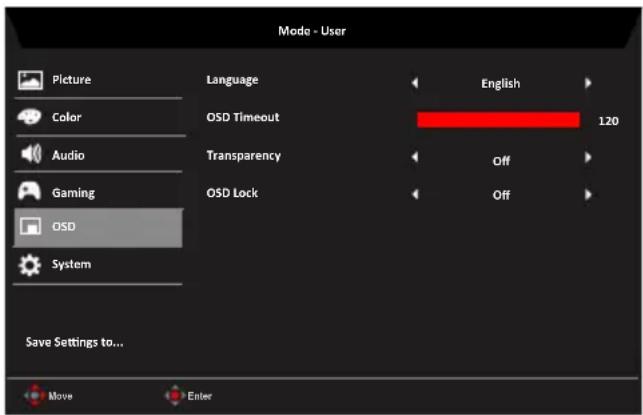Screen dimensions: 643x415
Task: Open the System menu
Action: click(98, 265)
